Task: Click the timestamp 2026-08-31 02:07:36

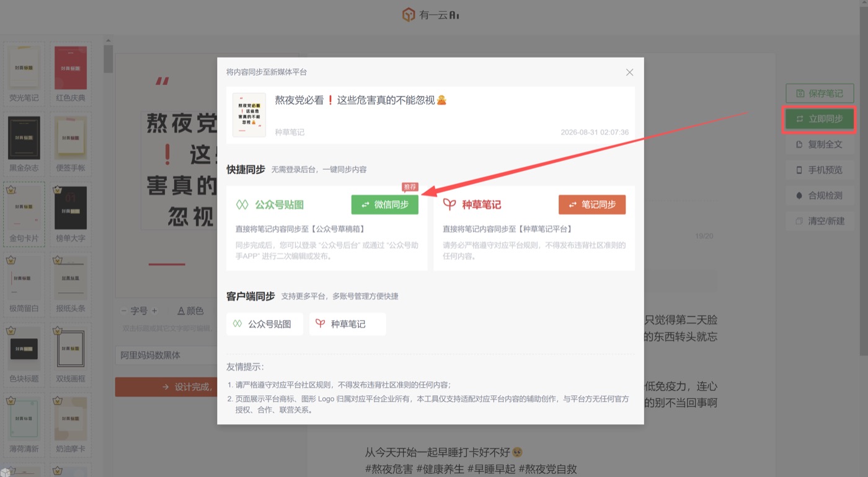Action: tap(595, 132)
